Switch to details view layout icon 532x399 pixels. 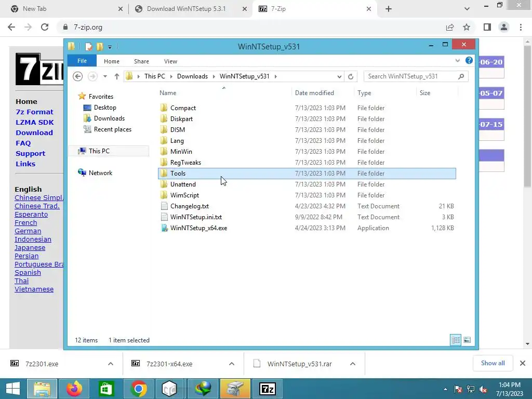point(455,340)
